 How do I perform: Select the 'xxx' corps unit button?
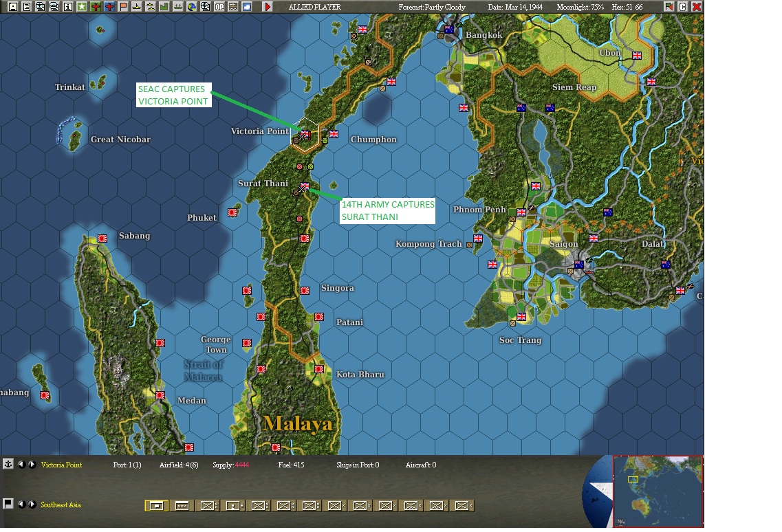pos(182,506)
